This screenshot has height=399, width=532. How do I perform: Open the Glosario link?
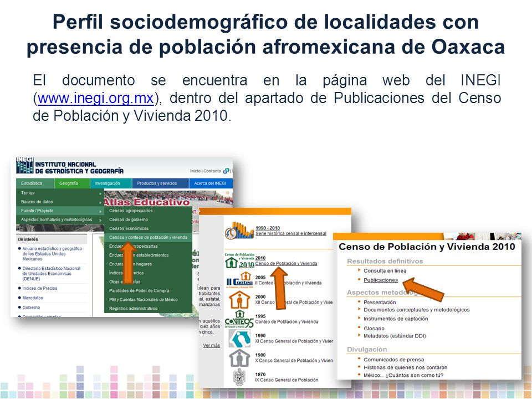[x=374, y=328]
